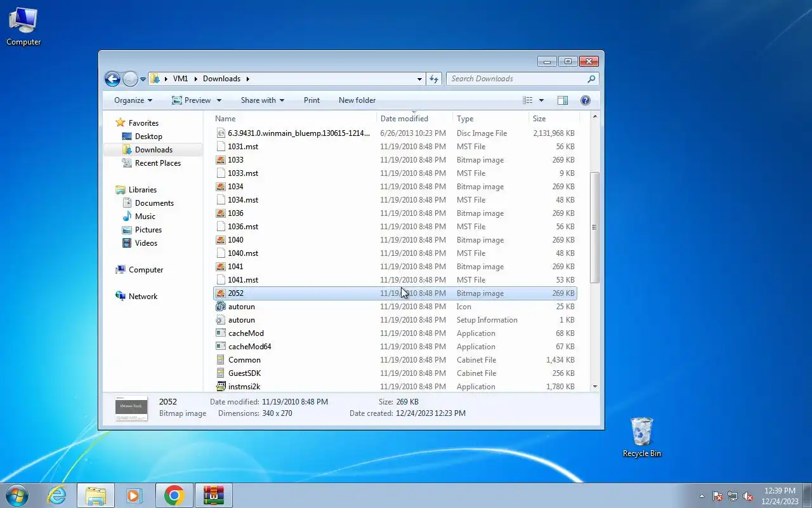Click the Forward navigation arrow button
The image size is (812, 508).
(x=130, y=79)
